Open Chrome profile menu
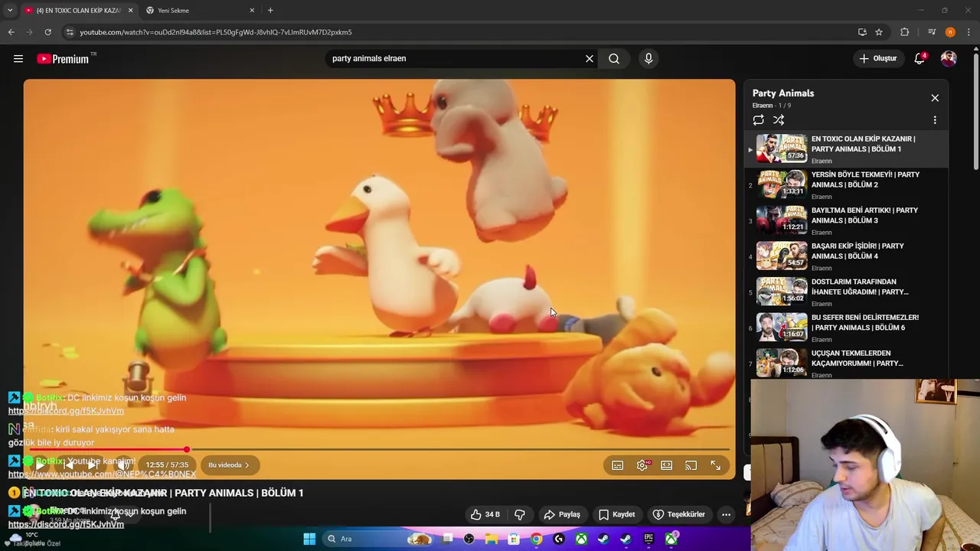The width and height of the screenshot is (980, 551). point(950,32)
